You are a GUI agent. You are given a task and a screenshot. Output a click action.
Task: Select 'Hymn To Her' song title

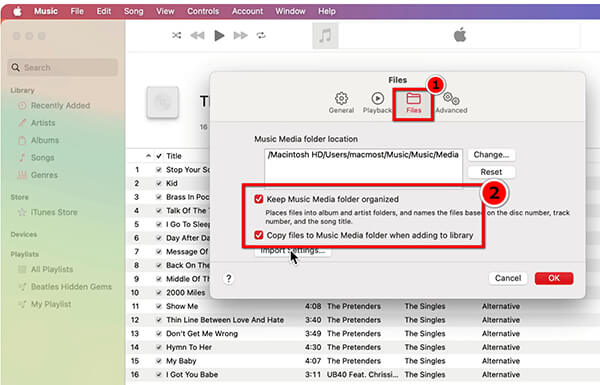point(189,347)
